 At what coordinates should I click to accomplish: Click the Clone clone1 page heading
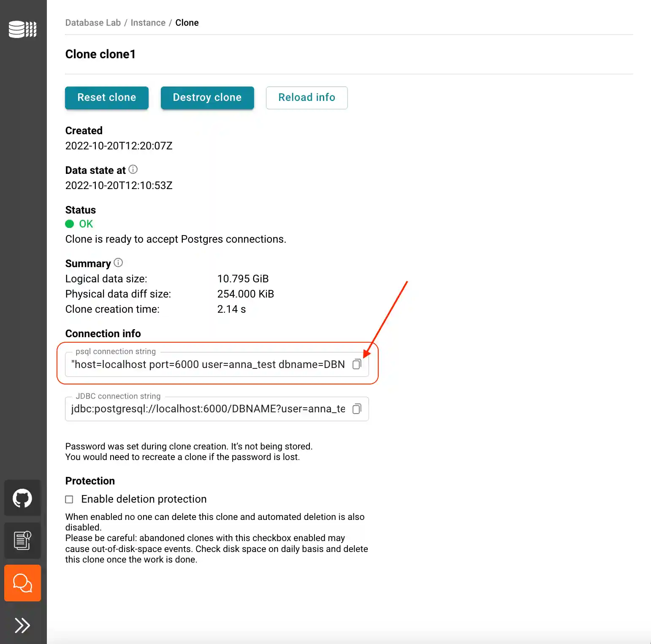100,54
